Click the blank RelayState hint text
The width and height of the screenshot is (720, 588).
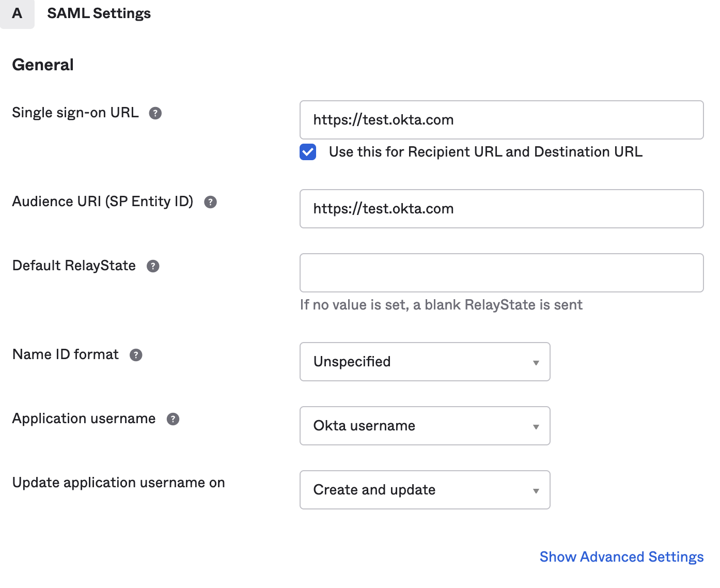coord(441,305)
